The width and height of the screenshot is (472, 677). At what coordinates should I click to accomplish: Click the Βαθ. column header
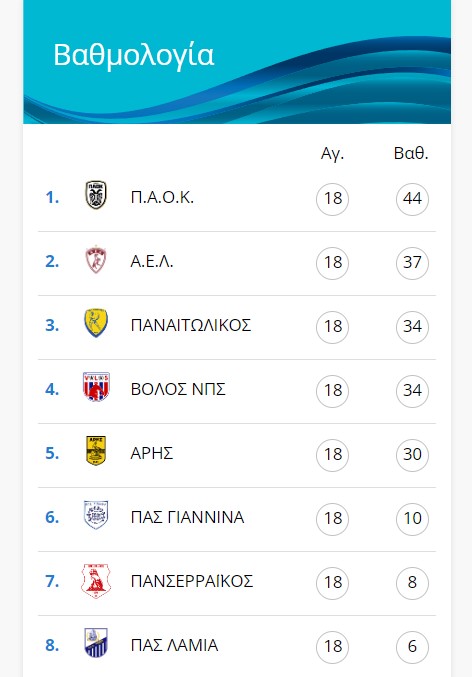pyautogui.click(x=411, y=154)
